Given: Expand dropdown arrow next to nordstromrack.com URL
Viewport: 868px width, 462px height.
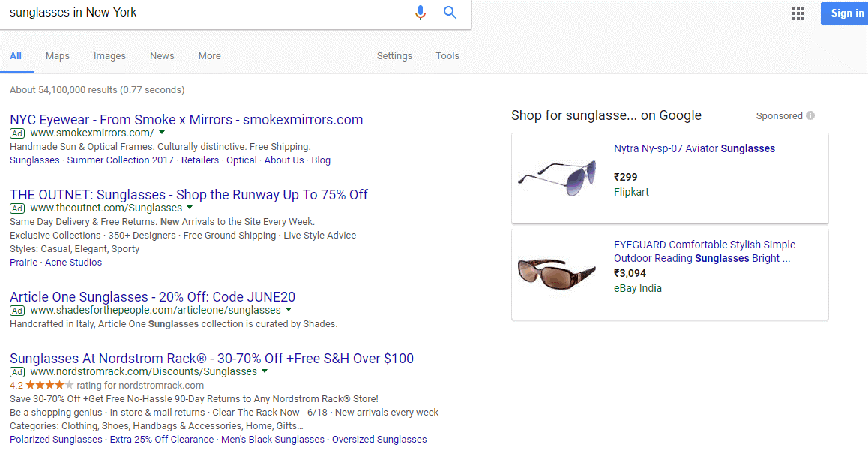Looking at the screenshot, I should click(265, 371).
